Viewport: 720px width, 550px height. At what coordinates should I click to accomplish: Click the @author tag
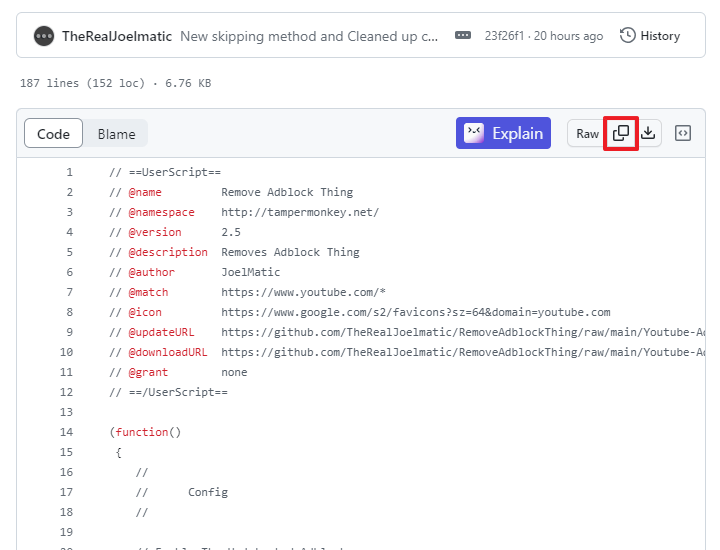pos(152,272)
